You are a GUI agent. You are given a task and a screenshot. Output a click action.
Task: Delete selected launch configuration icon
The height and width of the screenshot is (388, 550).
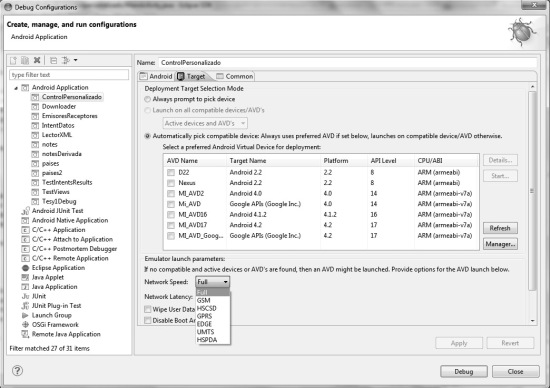click(x=37, y=60)
